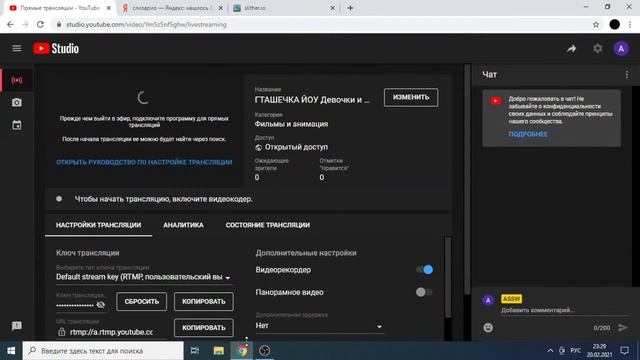
Task: Click the stream URL field rtmp://a.rtmp.youtube
Action: click(x=111, y=332)
